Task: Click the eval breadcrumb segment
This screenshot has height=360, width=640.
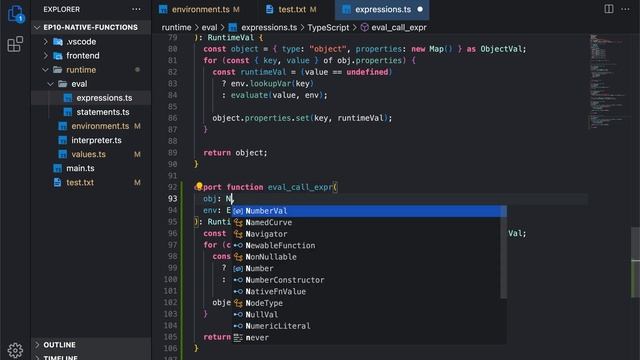Action: click(x=209, y=27)
